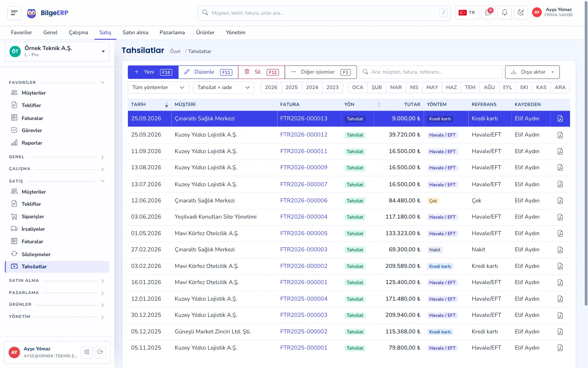Click the BilgeERP owl logo
This screenshot has width=588, height=368.
coord(32,13)
